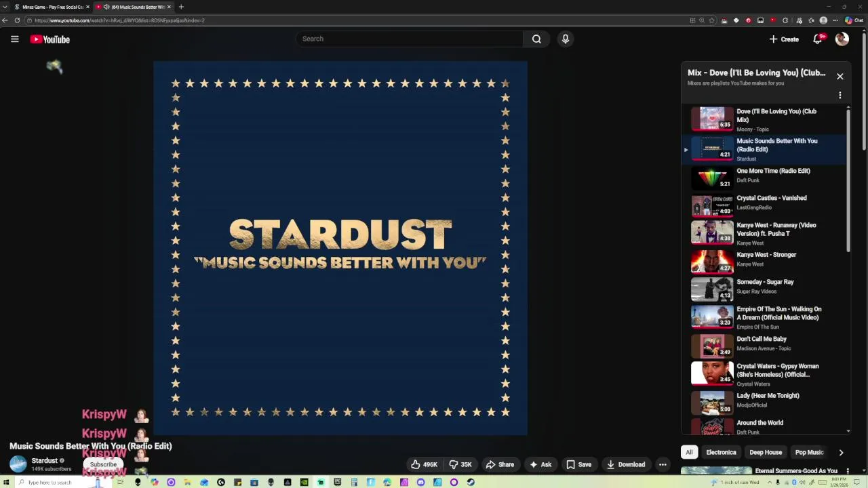
Task: Go to the YouTube home logo
Action: pyautogui.click(x=50, y=39)
